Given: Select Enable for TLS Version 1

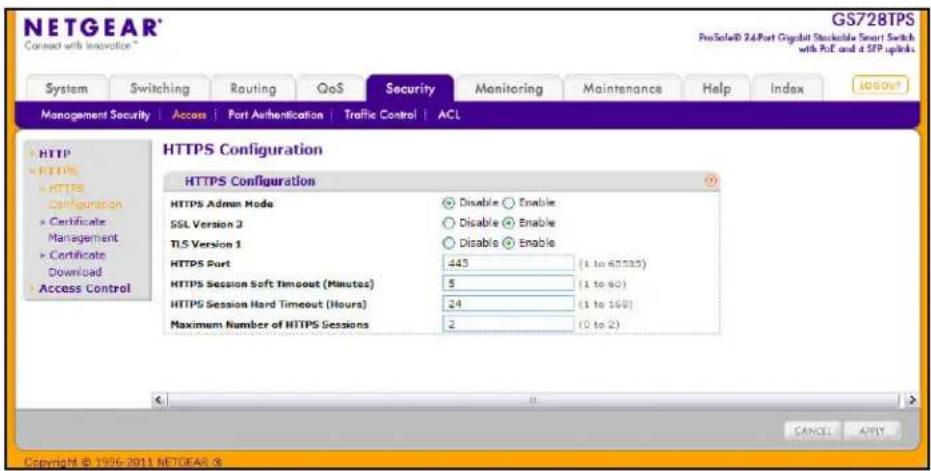Looking at the screenshot, I should coord(508,243).
